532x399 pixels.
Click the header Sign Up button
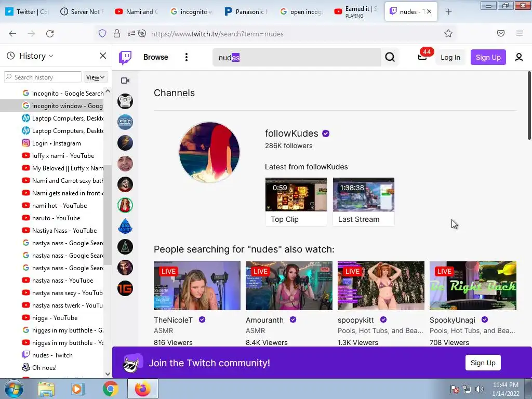click(488, 57)
